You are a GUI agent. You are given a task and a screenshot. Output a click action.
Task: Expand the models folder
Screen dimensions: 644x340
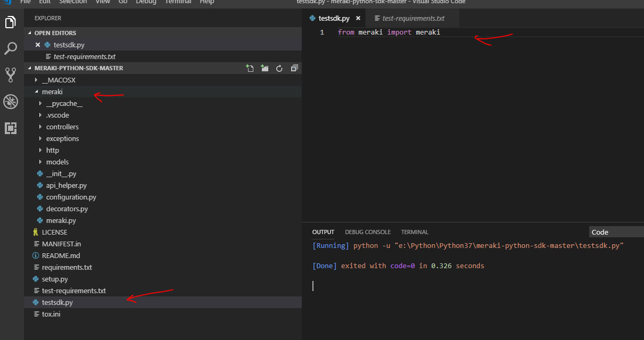point(57,162)
